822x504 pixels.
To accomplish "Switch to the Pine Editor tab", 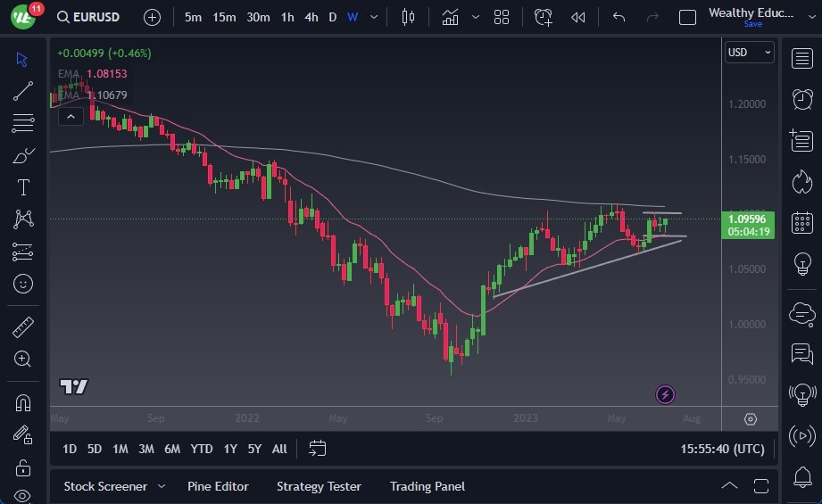I will (218, 486).
